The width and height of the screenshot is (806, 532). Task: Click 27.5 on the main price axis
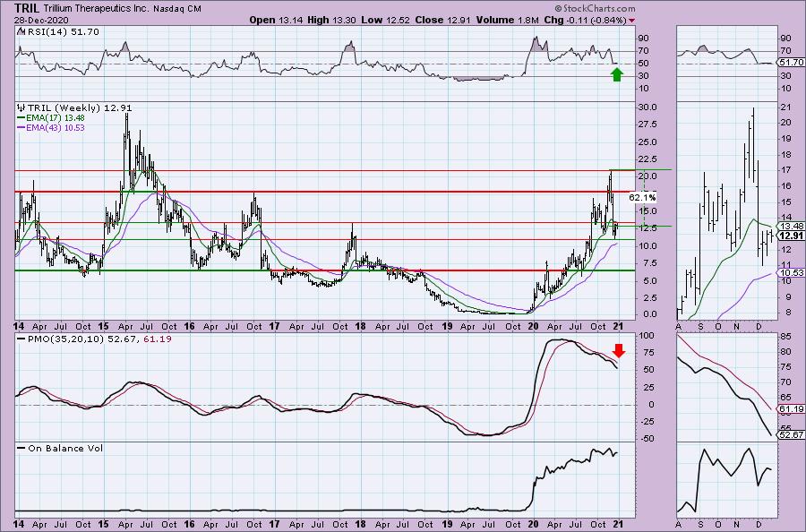pyautogui.click(x=647, y=124)
